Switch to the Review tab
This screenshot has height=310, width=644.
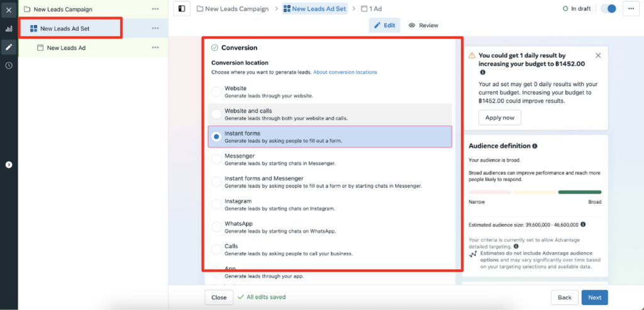tap(423, 25)
